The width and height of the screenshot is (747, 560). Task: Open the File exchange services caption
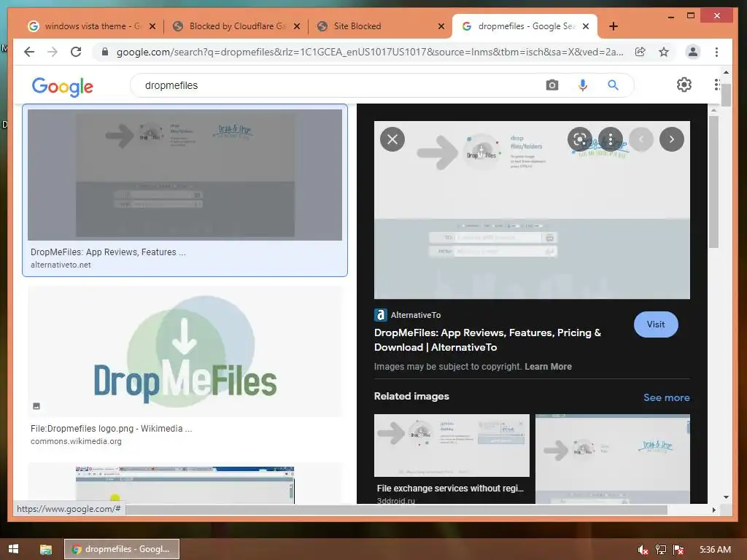pos(450,488)
